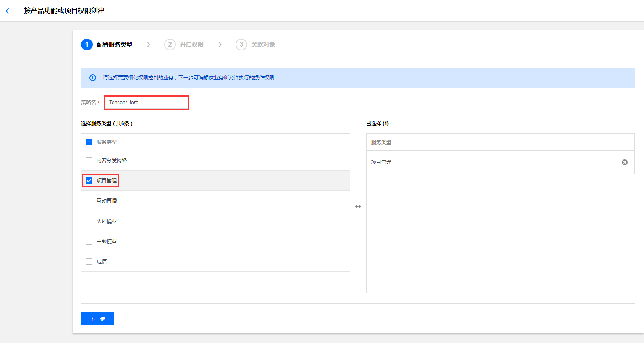The width and height of the screenshot is (644, 343).
Task: Select the 关联对象 step label
Action: 263,45
